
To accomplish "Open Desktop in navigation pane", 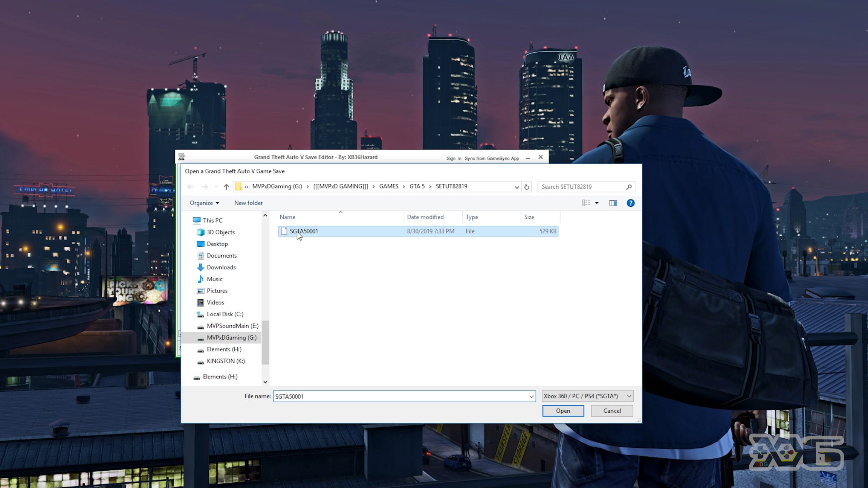I will (x=217, y=244).
